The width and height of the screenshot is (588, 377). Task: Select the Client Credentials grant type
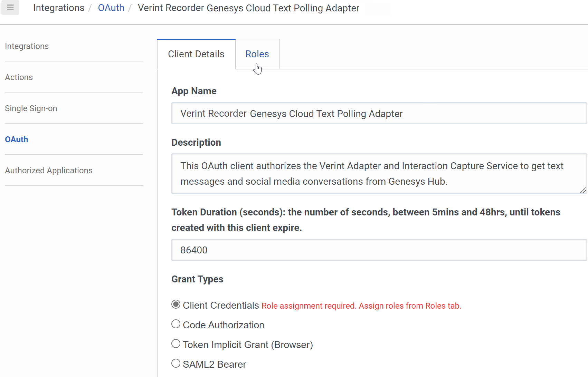(176, 304)
